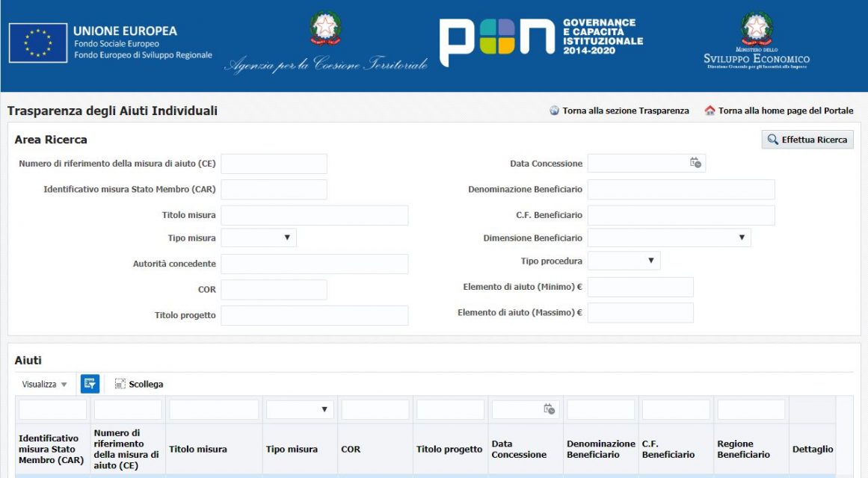Sort by Identificativo misura Stato Membro (CAR) column header

(x=52, y=449)
